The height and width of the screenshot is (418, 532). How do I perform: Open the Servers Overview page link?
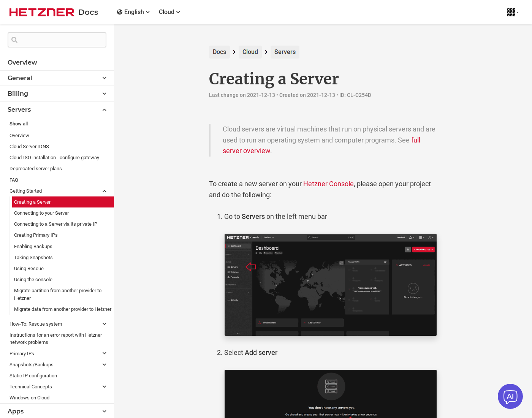(x=19, y=136)
